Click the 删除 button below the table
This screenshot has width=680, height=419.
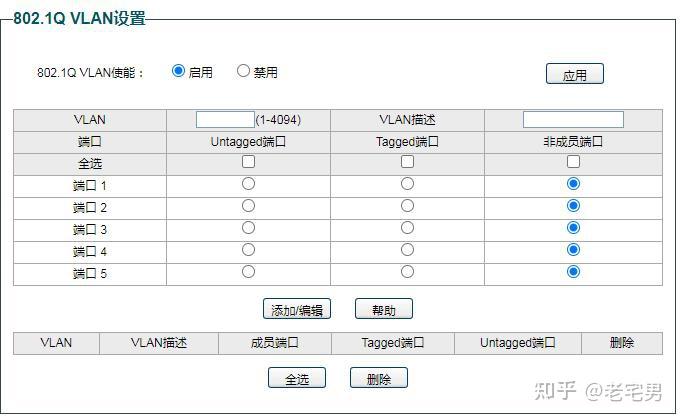(x=379, y=379)
